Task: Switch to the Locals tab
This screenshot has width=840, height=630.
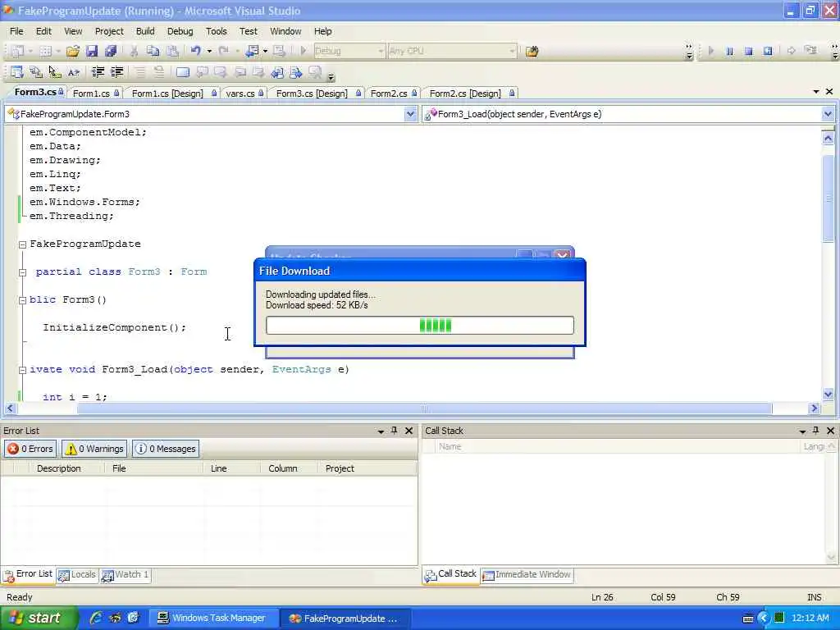Action: pos(78,575)
